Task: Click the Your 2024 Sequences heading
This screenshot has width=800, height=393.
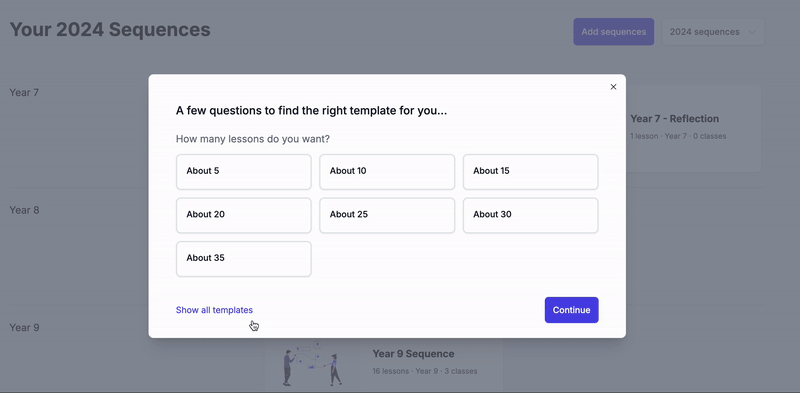Action: tap(110, 30)
